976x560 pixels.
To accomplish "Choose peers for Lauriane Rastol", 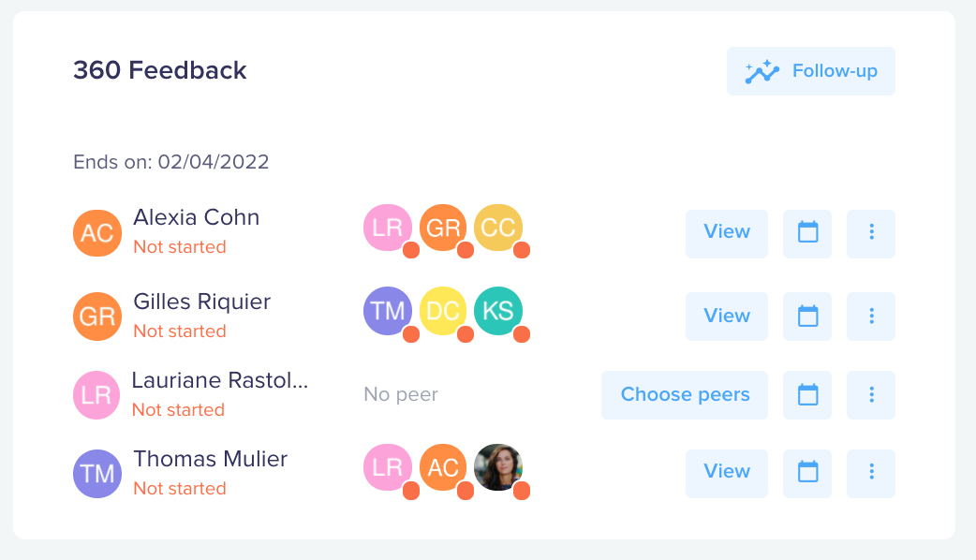I will point(685,395).
